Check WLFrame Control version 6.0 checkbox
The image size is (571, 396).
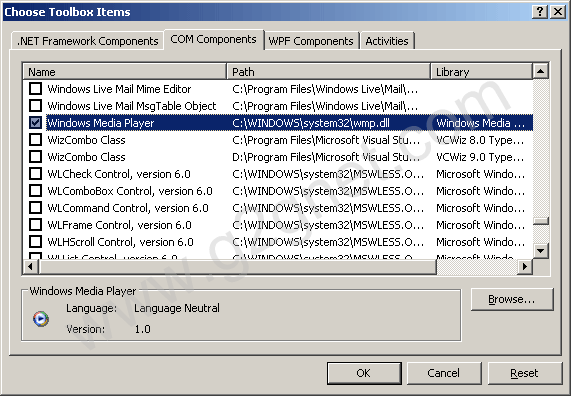tap(35, 225)
